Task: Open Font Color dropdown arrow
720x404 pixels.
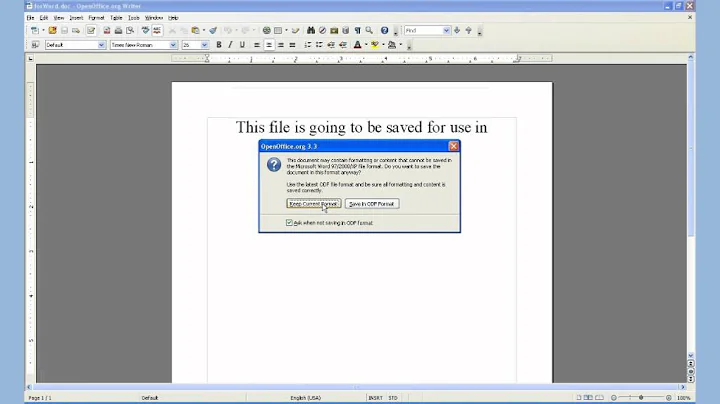Action: coord(366,45)
